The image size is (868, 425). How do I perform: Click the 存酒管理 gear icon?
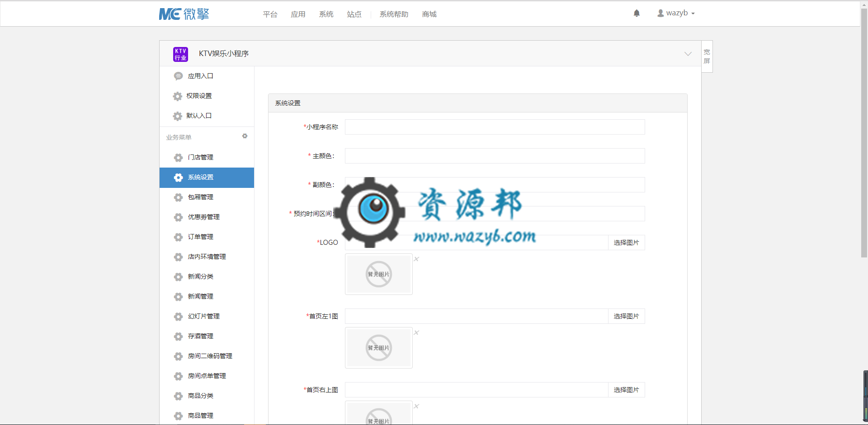tap(178, 336)
